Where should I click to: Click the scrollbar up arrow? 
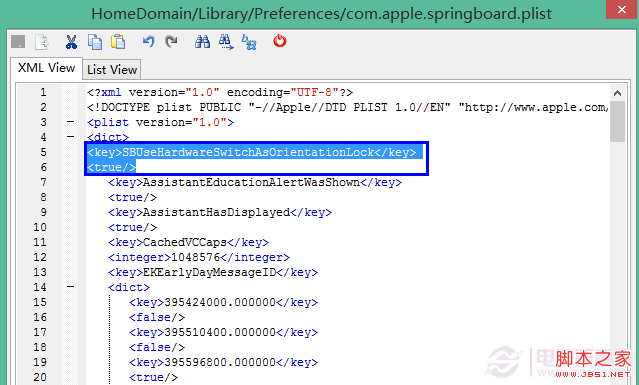[617, 93]
